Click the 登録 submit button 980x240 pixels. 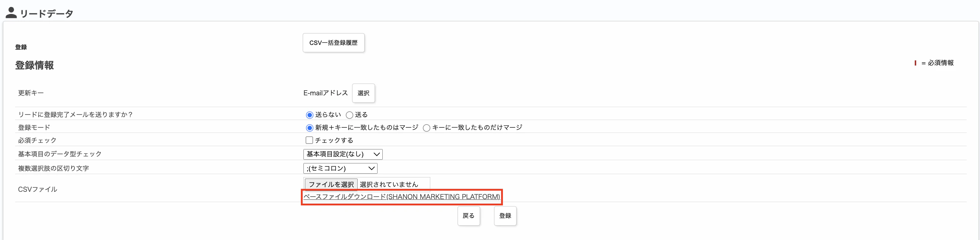(505, 216)
